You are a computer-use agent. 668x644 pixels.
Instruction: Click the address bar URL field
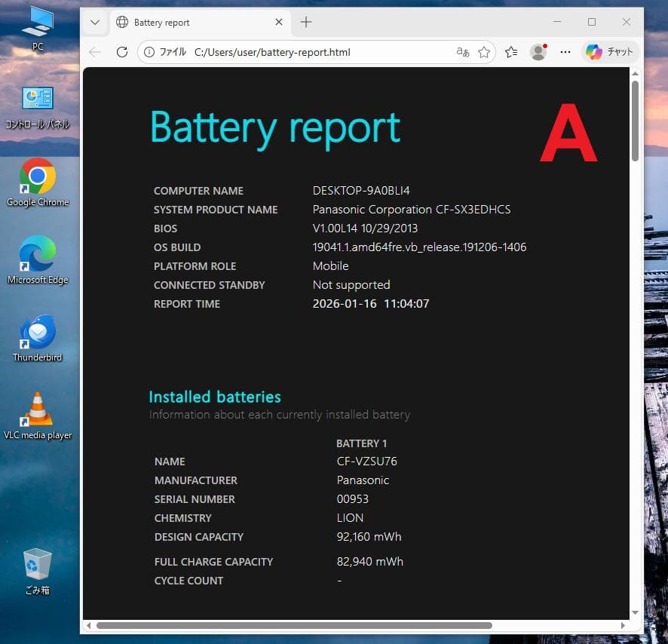click(302, 52)
